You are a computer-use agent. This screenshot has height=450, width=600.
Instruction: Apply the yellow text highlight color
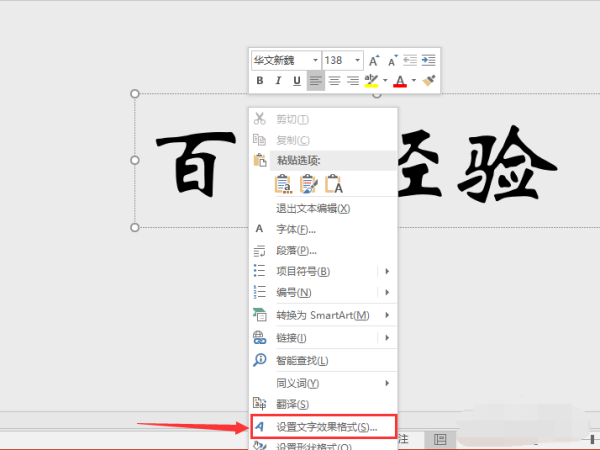click(x=371, y=81)
